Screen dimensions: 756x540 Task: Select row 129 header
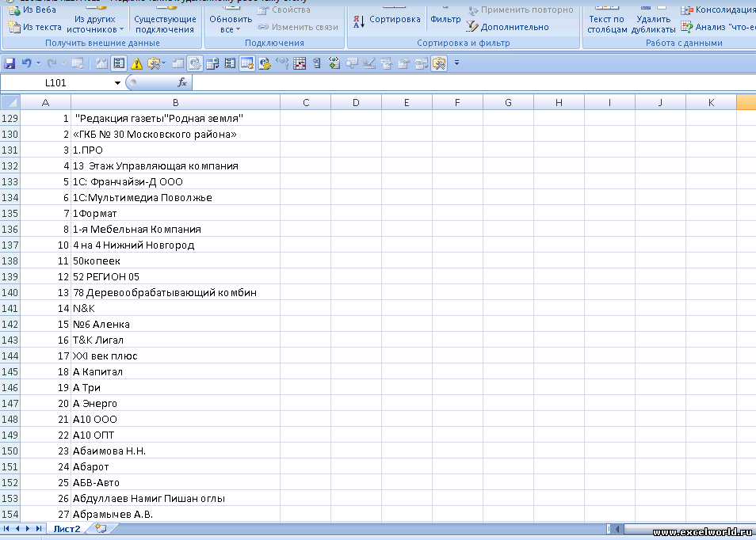point(10,118)
